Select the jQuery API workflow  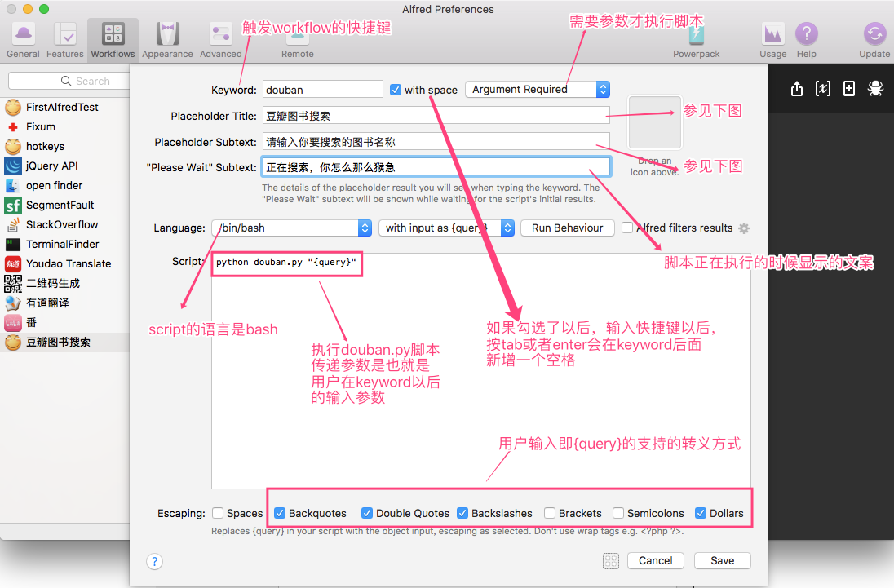coord(64,166)
